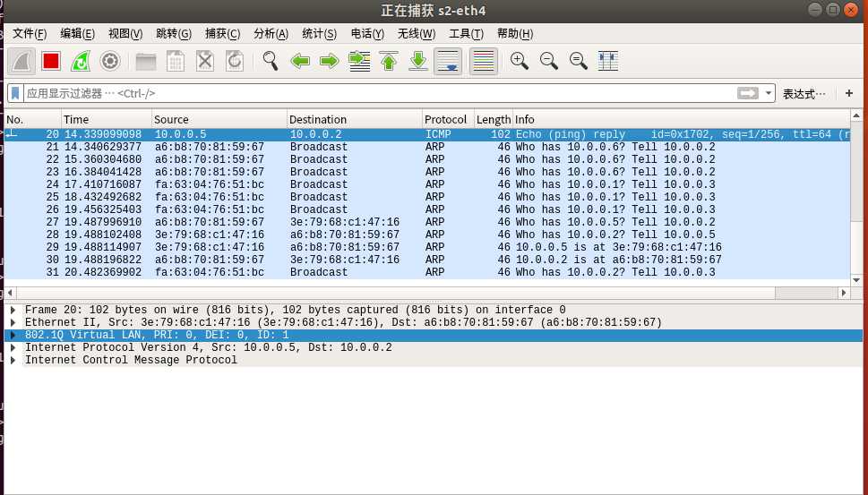This screenshot has width=868, height=495.
Task: Open the 工具(T) menu
Action: click(x=466, y=34)
